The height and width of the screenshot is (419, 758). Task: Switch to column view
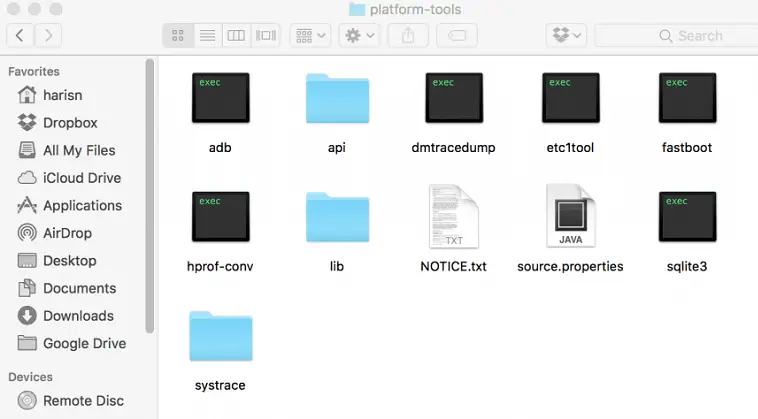click(236, 35)
